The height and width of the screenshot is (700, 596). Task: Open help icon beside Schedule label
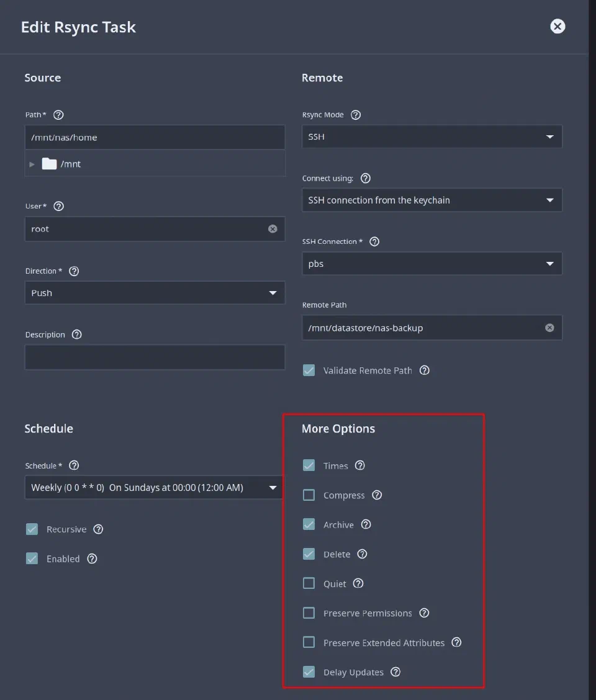coord(74,465)
